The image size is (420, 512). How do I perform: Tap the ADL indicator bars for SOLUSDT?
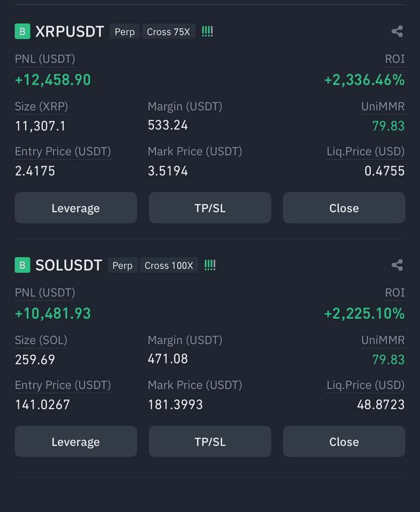coord(210,265)
